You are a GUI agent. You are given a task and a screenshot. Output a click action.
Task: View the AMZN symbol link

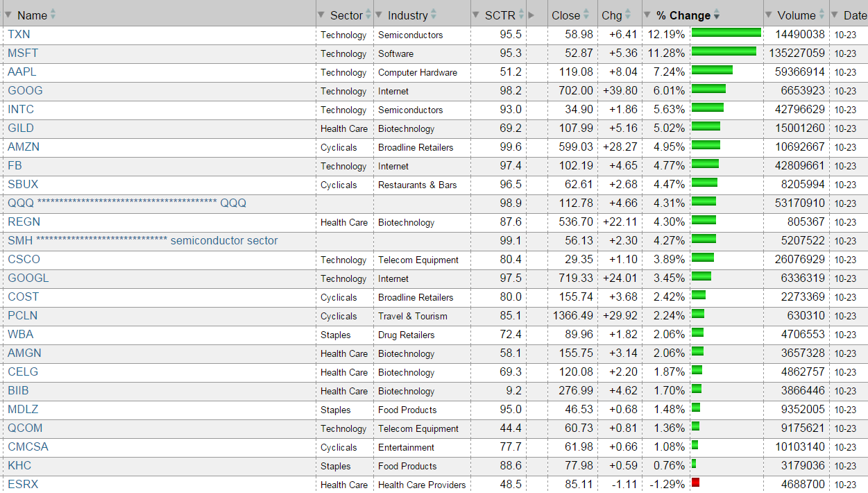tap(24, 147)
